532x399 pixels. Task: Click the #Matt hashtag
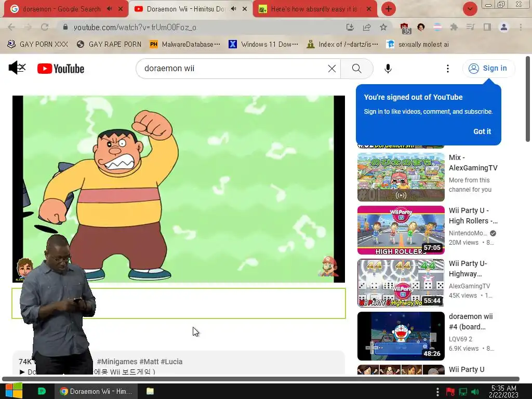(x=149, y=362)
